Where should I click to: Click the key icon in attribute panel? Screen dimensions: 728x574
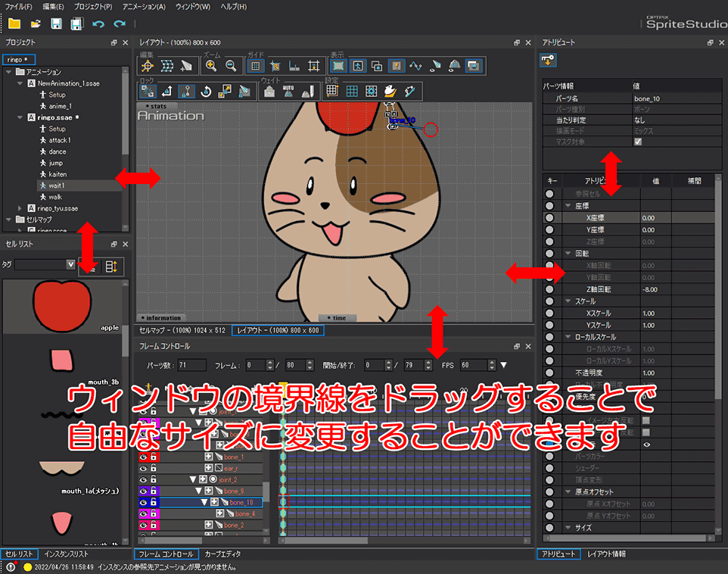(549, 61)
